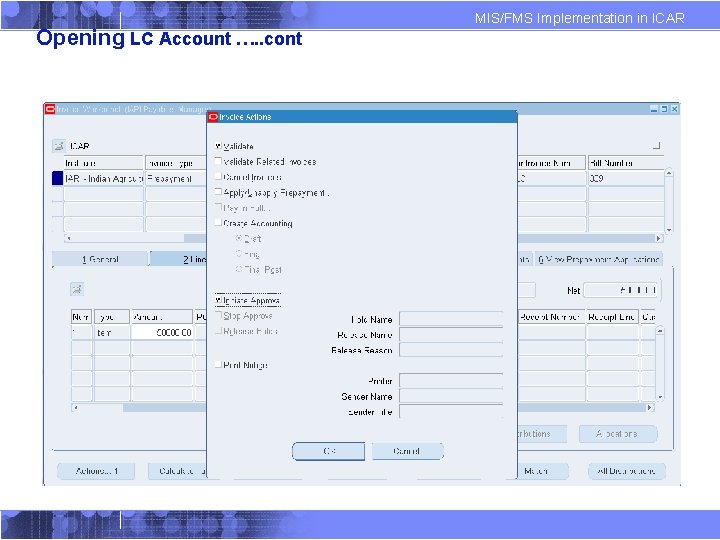Click the Receipt Number column header

551,317
